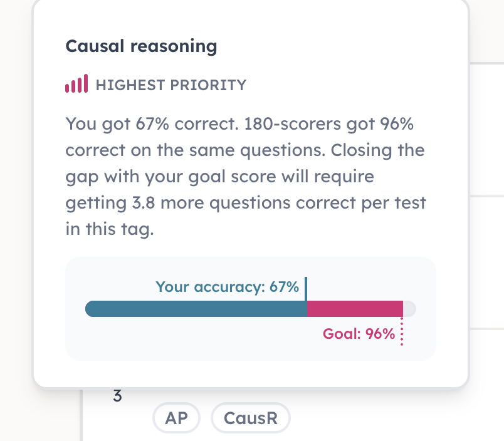
Task: Select the AP tag pill
Action: 177,418
